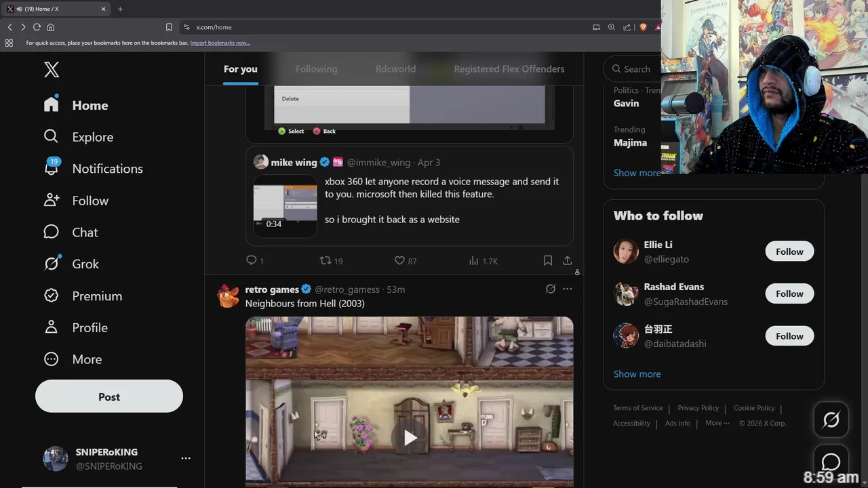Click the floating Grok button
This screenshot has height=488, width=868.
point(831,420)
